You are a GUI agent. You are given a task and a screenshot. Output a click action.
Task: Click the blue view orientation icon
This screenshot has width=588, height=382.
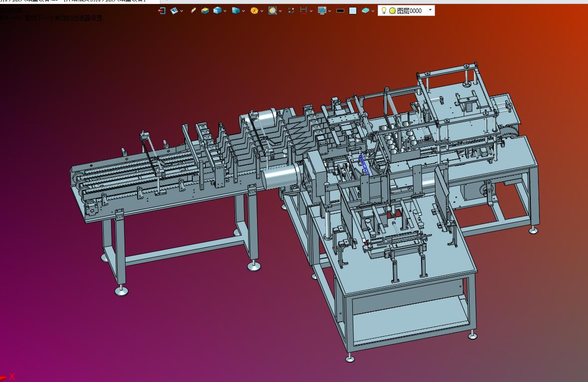pyautogui.click(x=236, y=10)
